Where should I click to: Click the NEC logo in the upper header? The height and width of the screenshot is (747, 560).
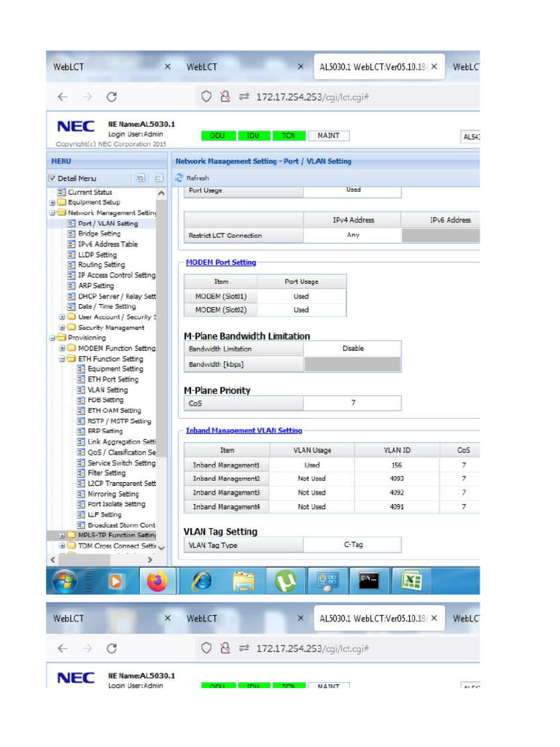pos(76,126)
